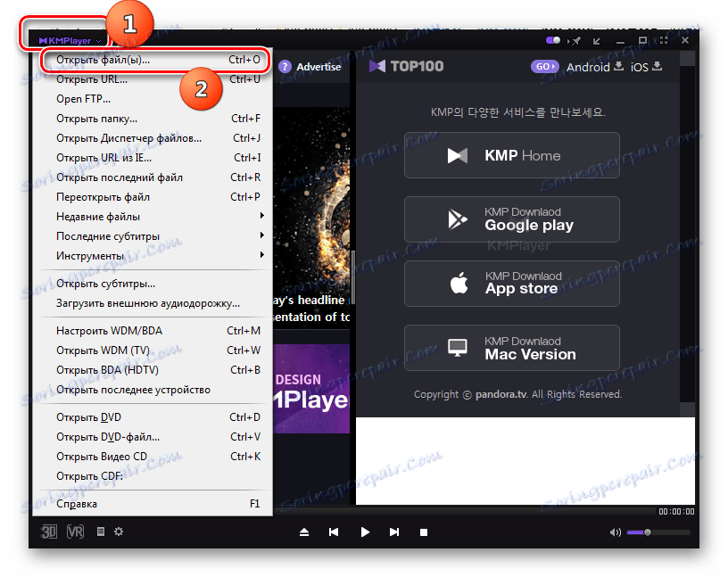Choose 'Открыть последнее устройство' entry
Screen dimensions: 728x577
[153, 390]
